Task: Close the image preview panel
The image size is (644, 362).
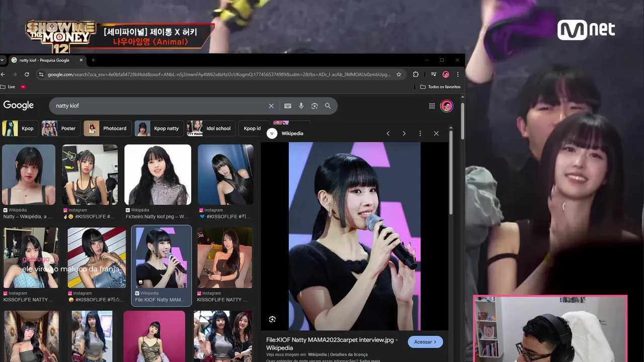Action: (436, 133)
